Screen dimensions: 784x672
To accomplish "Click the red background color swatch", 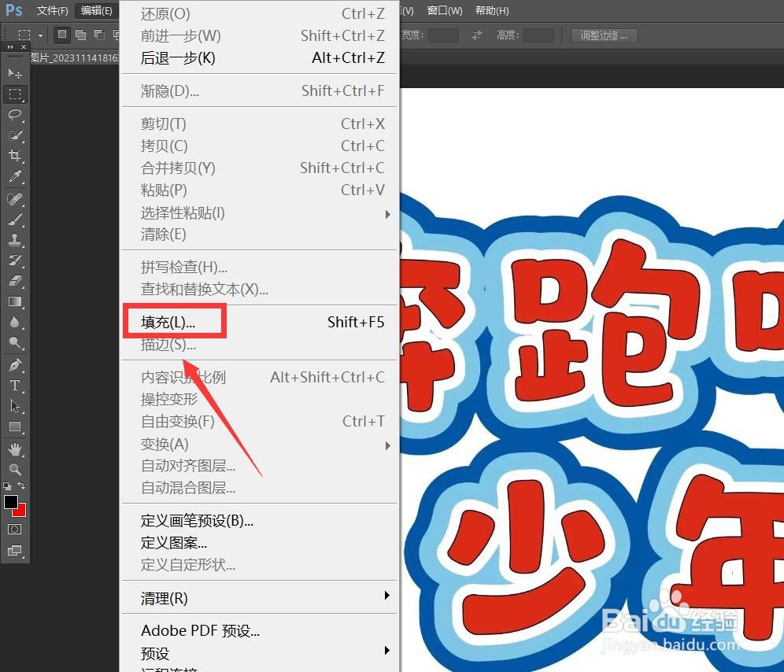I will [21, 511].
